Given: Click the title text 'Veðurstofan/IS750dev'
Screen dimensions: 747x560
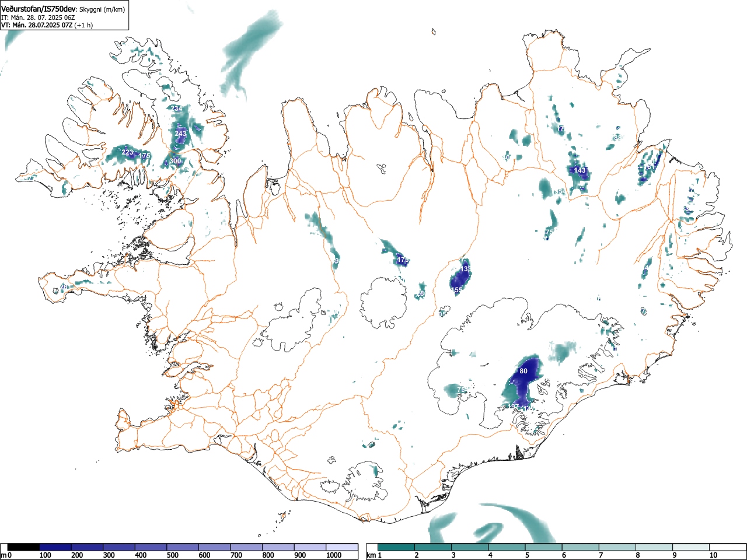Looking at the screenshot, I should (x=39, y=8).
